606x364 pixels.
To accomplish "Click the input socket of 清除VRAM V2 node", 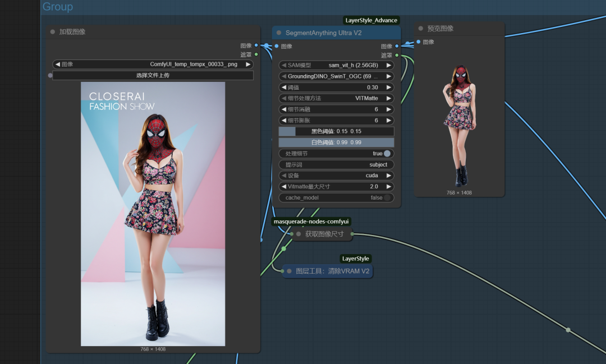I will click(282, 271).
